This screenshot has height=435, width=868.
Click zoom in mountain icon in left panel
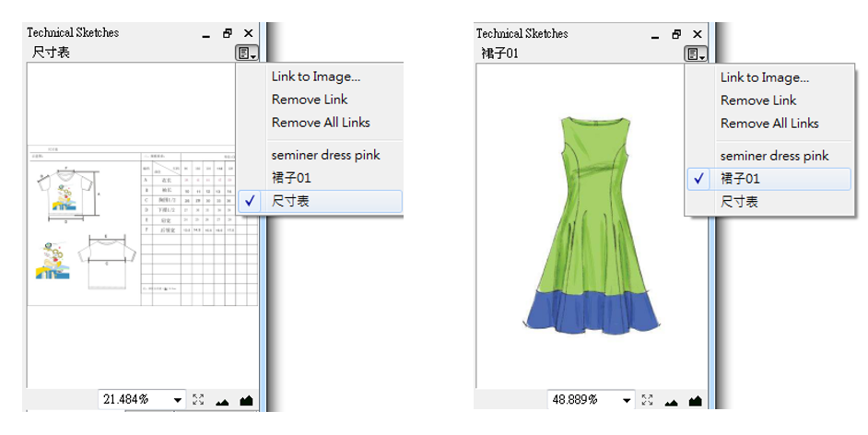pos(246,400)
